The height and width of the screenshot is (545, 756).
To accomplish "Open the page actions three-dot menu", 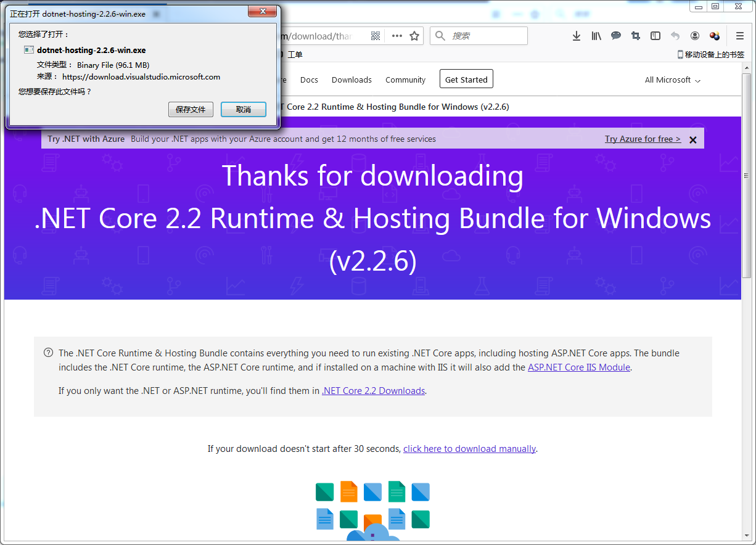I will (x=397, y=36).
